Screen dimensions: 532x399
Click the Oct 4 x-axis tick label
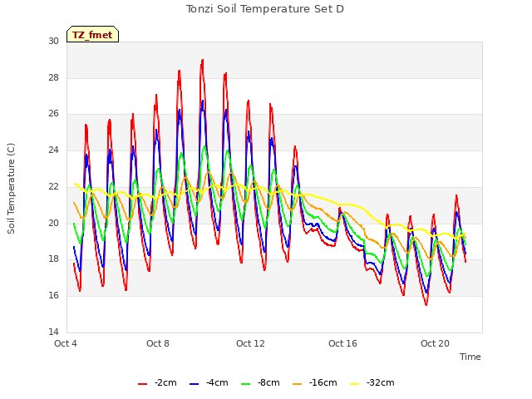click(x=66, y=343)
